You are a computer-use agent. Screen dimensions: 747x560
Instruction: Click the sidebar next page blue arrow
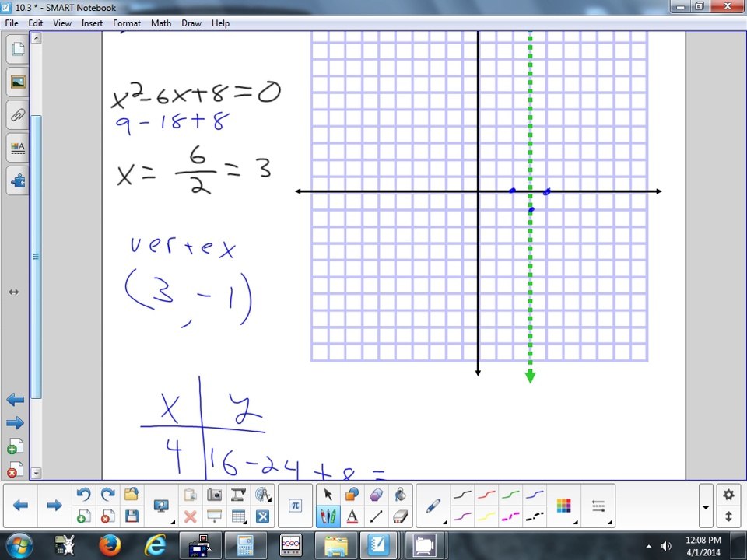click(16, 423)
